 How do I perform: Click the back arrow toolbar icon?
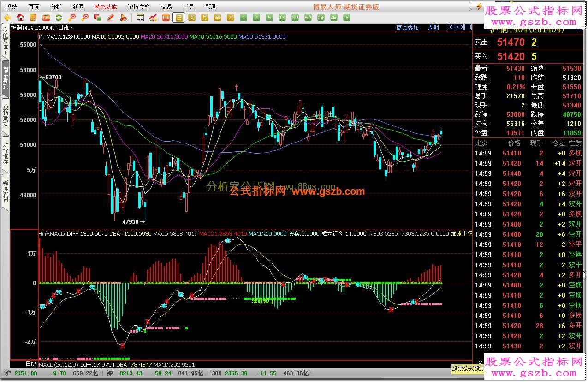(x=7, y=18)
